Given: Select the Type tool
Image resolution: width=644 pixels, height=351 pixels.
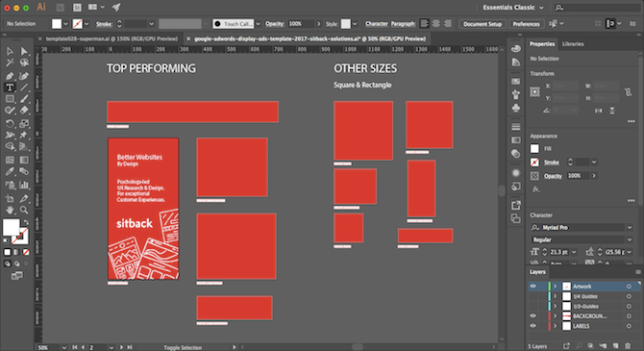Looking at the screenshot, I should coord(10,88).
